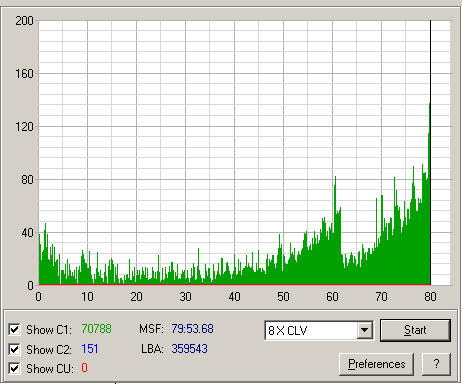Click the 200 label on the y-axis
The height and width of the screenshot is (384, 462).
coord(24,21)
